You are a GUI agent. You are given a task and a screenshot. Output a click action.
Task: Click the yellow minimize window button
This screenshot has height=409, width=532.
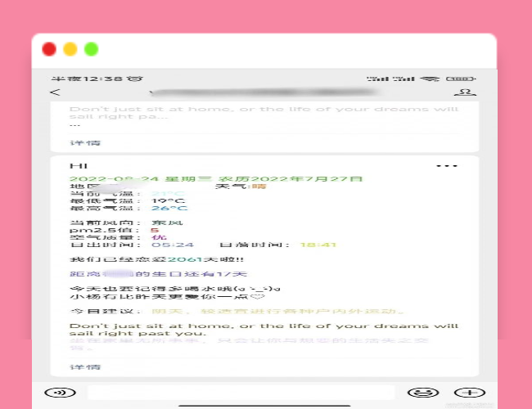pos(70,49)
